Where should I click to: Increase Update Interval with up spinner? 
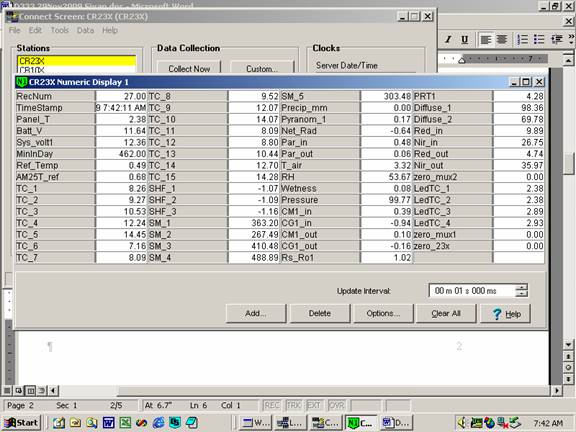(x=522, y=287)
